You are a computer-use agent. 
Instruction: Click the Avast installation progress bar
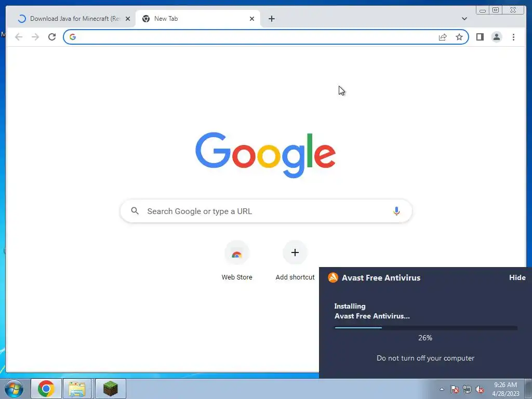pyautogui.click(x=426, y=328)
